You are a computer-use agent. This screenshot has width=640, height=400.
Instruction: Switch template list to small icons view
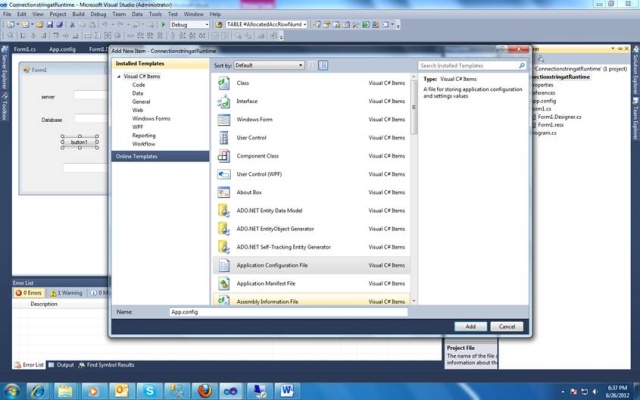tap(311, 65)
